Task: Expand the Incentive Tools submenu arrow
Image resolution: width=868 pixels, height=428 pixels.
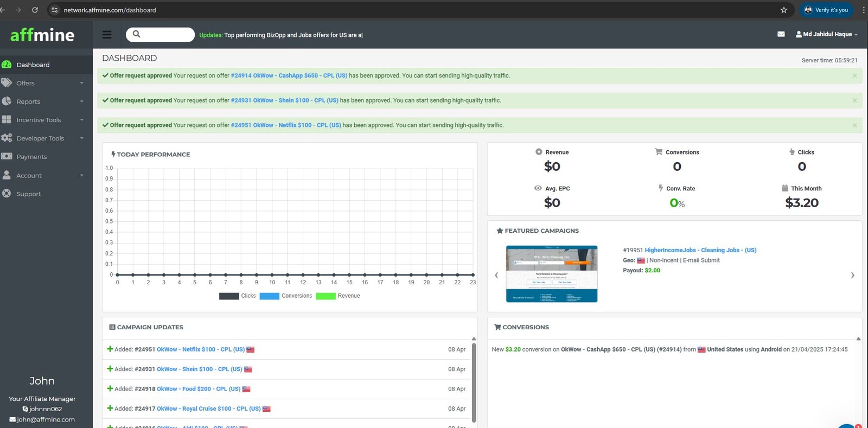Action: (82, 120)
